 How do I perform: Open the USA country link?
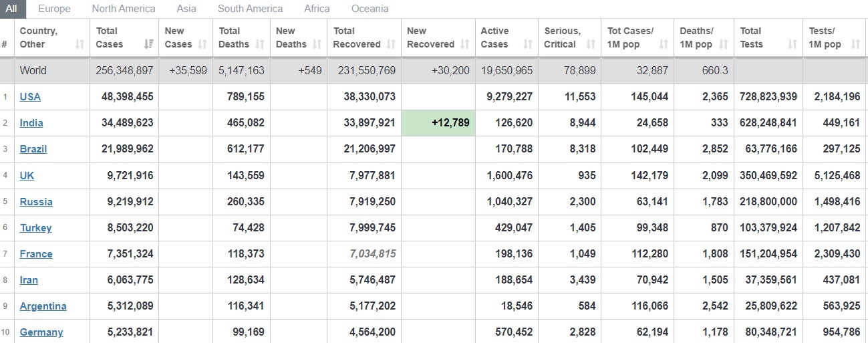tap(30, 97)
